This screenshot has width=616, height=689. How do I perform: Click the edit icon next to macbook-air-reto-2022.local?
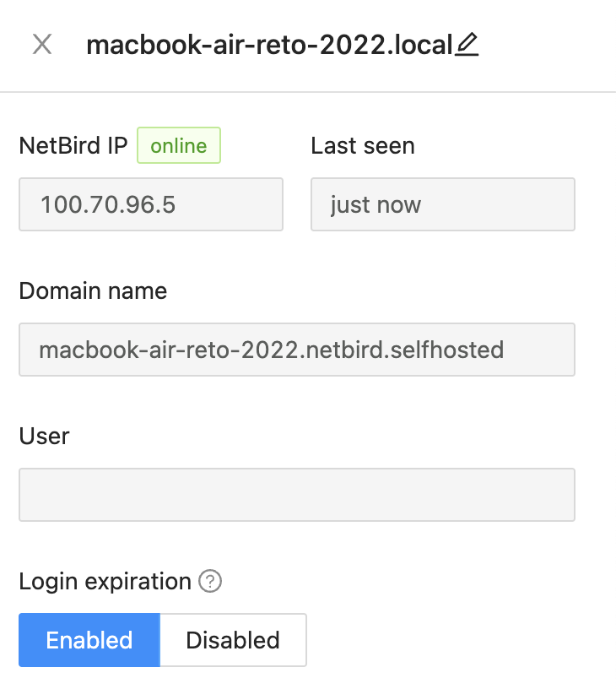point(467,46)
